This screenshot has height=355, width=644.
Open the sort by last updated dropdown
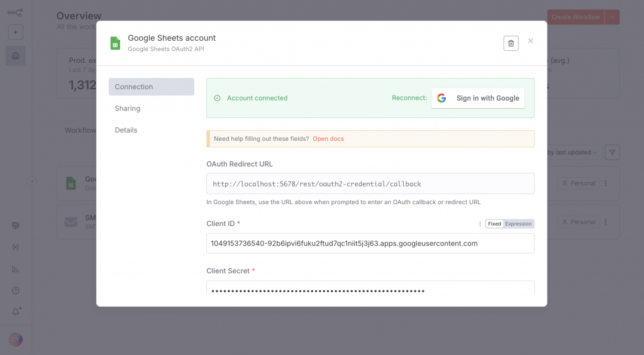tap(573, 152)
